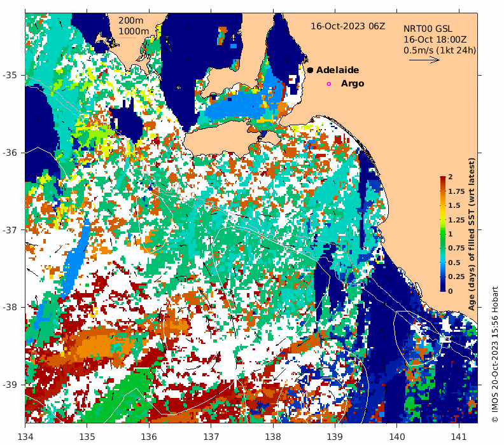Click the longitude axis label '134'
The height and width of the screenshot is (445, 504).
pyautogui.click(x=25, y=437)
